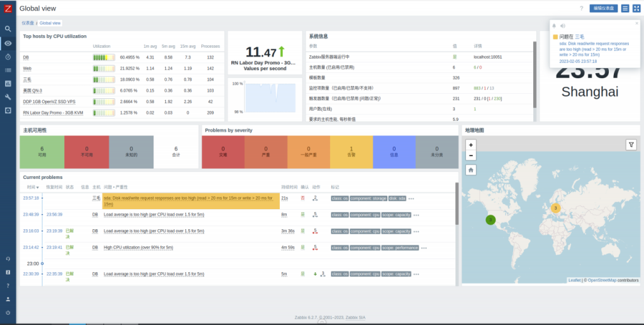Click the Zabbix logo in the sidebar
644x325 pixels.
coord(8,8)
